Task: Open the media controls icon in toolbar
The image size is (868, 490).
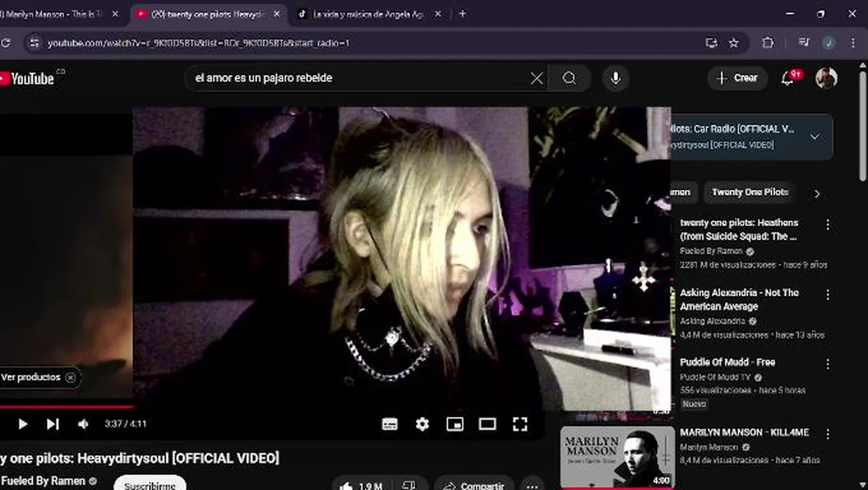Action: click(x=804, y=43)
